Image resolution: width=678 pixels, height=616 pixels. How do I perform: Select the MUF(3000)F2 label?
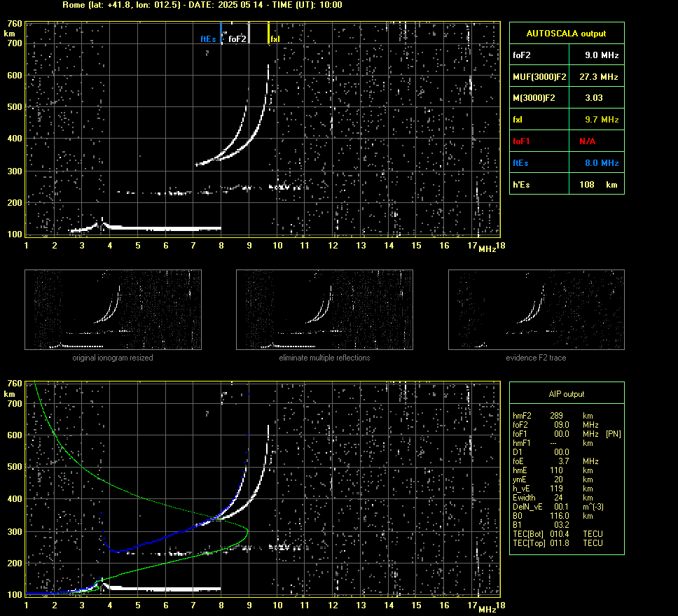[539, 77]
